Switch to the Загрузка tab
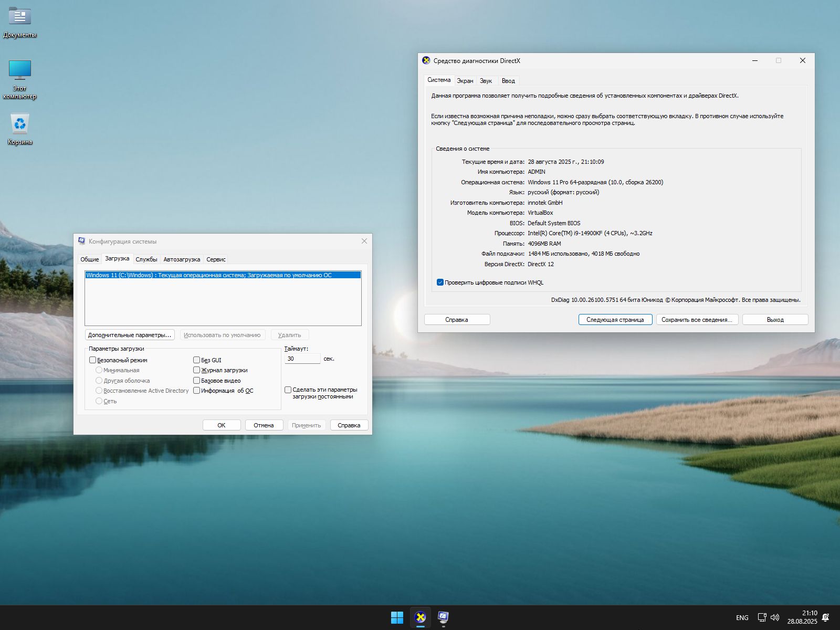The height and width of the screenshot is (630, 840). pyautogui.click(x=117, y=258)
